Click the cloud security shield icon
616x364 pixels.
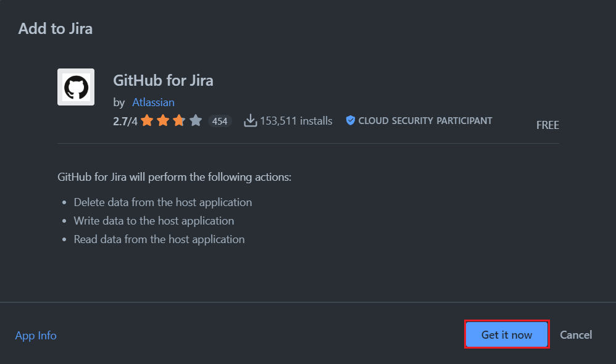pos(350,120)
